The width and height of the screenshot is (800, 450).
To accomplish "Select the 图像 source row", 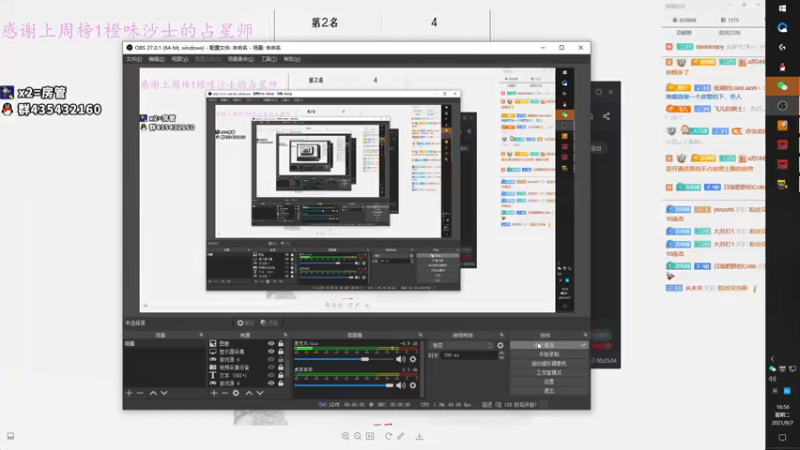I will pyautogui.click(x=248, y=344).
